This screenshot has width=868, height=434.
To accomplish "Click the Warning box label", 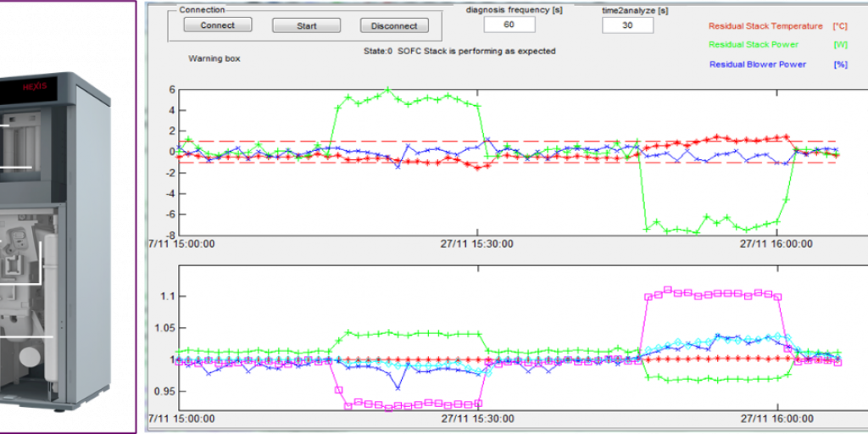I will coord(214,59).
